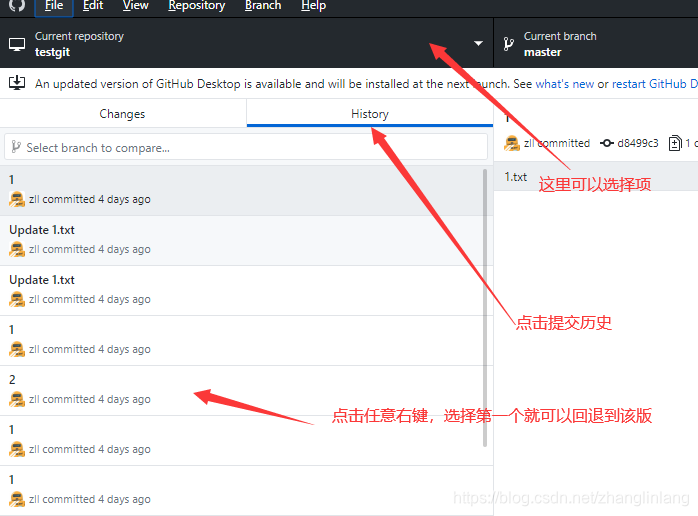Click the branch icon beside Current branch
This screenshot has height=516, width=698.
(x=508, y=44)
